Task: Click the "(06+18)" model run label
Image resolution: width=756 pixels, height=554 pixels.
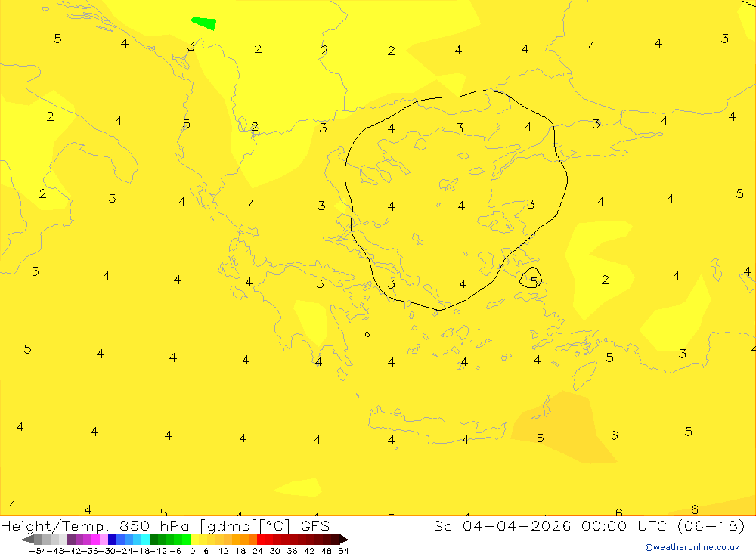Action: 711,526
